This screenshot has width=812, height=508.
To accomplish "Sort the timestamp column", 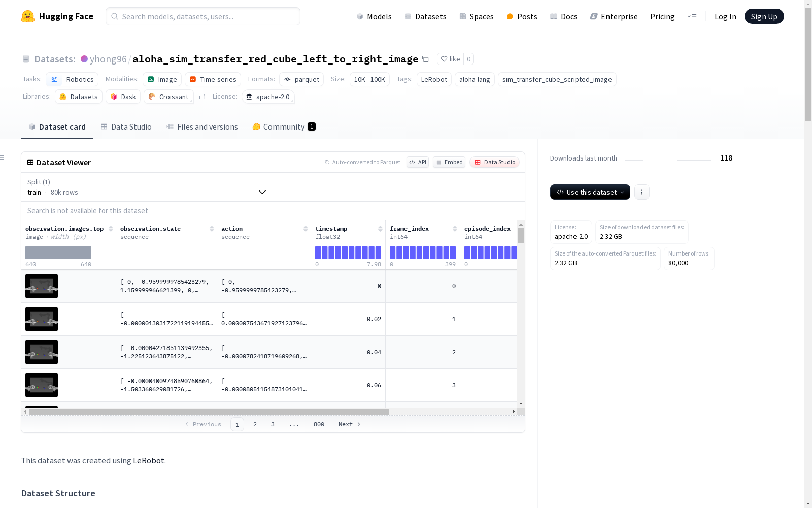I will click(380, 229).
